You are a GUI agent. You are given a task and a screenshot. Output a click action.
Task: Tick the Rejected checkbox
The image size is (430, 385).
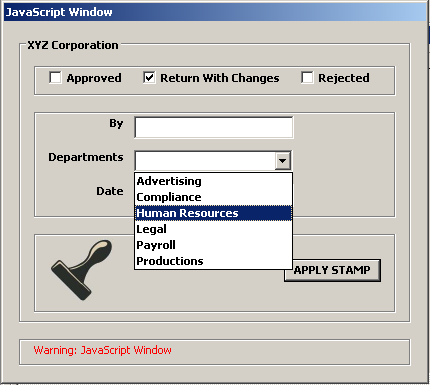click(x=307, y=78)
